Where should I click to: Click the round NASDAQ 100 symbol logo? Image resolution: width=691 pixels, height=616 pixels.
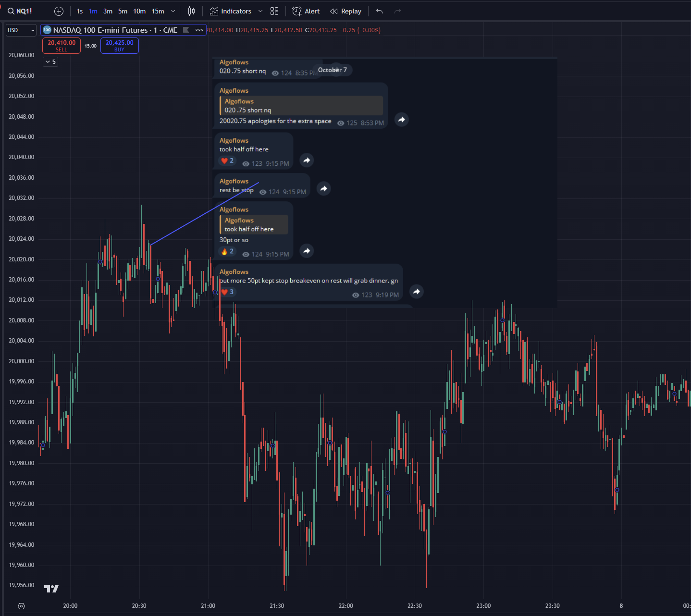click(x=47, y=30)
